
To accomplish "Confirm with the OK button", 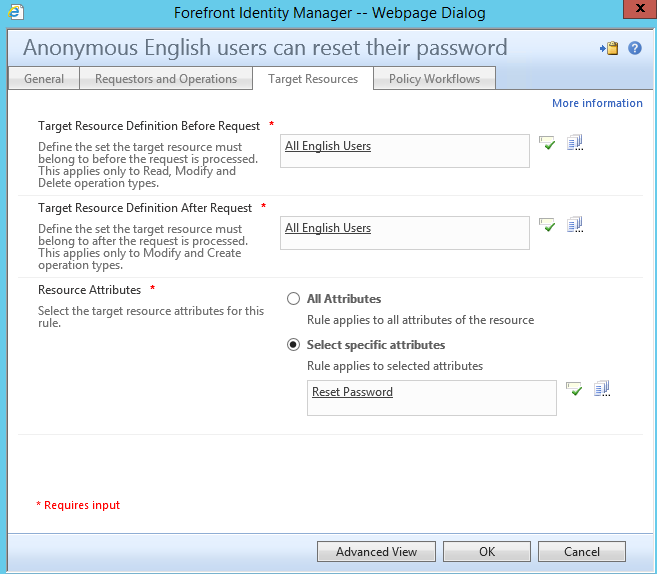I will [x=487, y=551].
